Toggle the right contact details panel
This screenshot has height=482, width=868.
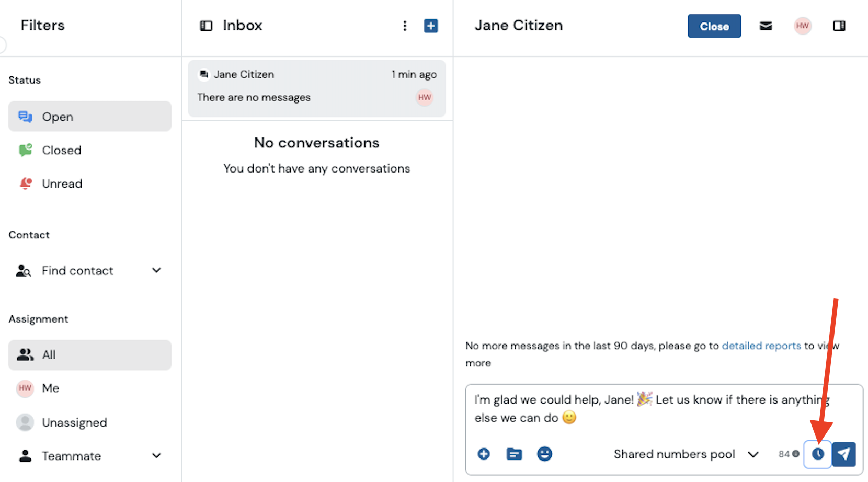click(839, 26)
